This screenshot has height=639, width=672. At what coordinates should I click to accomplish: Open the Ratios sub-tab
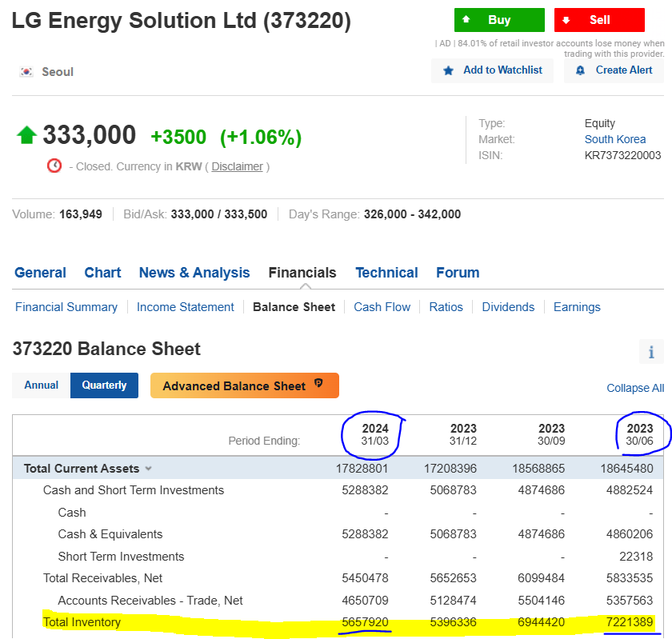coord(446,307)
